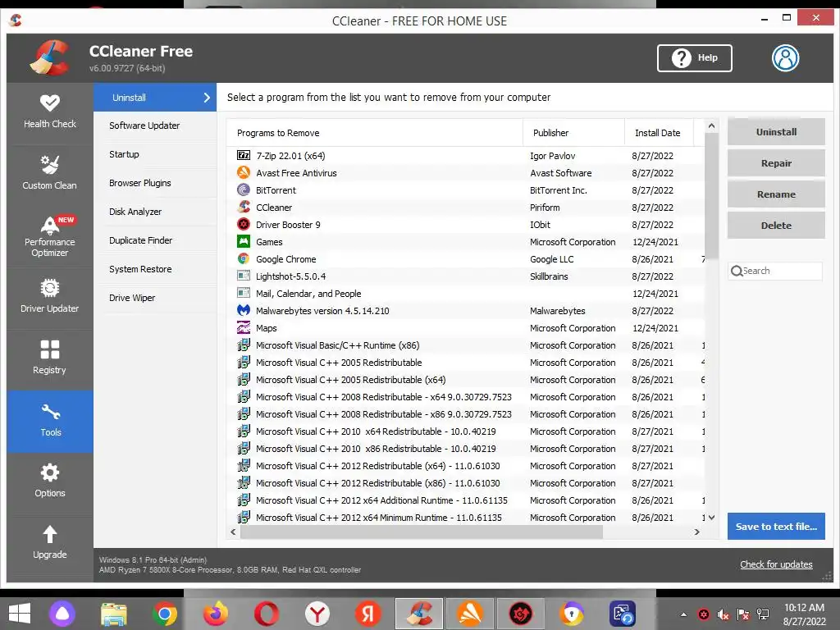
Task: Click the Avast Free Antivirus icon
Action: [243, 172]
